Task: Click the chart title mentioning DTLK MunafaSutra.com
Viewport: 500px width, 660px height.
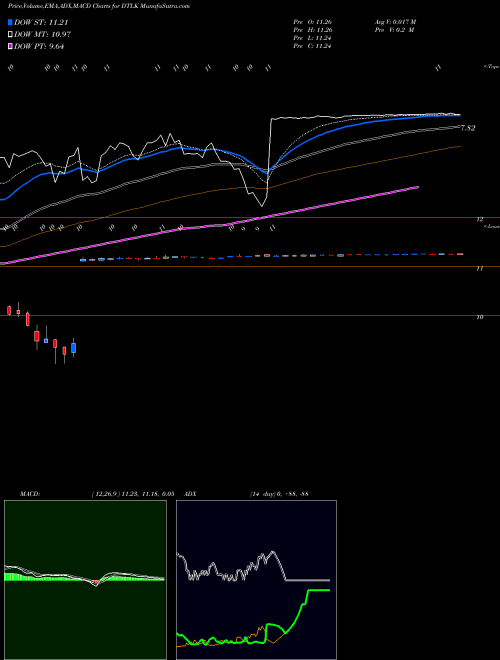Action: [x=98, y=6]
